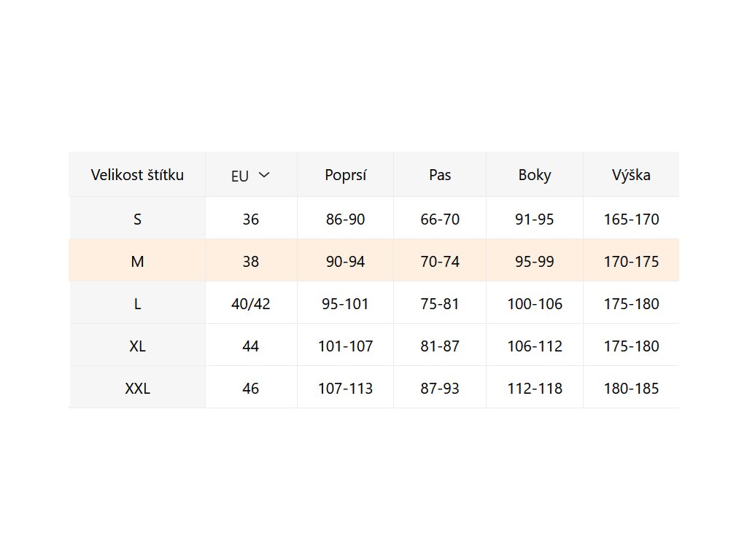Click EU size 40/42 cell
This screenshot has height=560, width=747.
(x=250, y=303)
